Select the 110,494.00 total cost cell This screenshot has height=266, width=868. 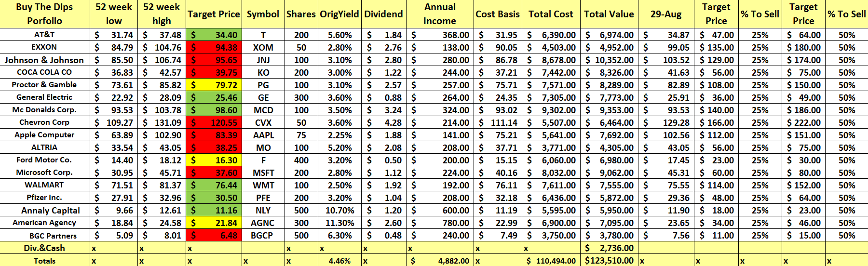(x=551, y=261)
